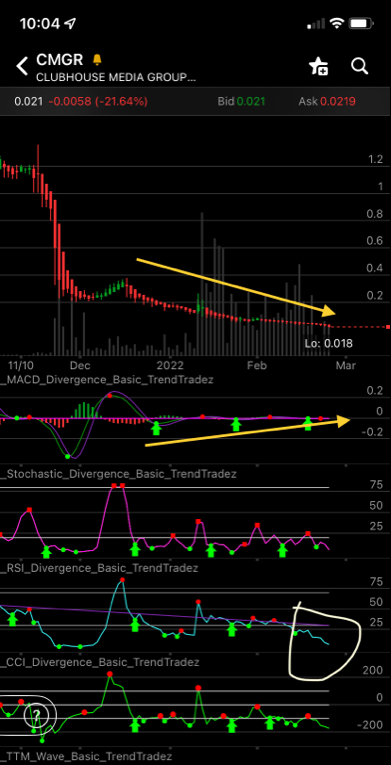Image resolution: width=391 pixels, height=765 pixels.
Task: Go back using the left chevron
Action: pos(21,66)
